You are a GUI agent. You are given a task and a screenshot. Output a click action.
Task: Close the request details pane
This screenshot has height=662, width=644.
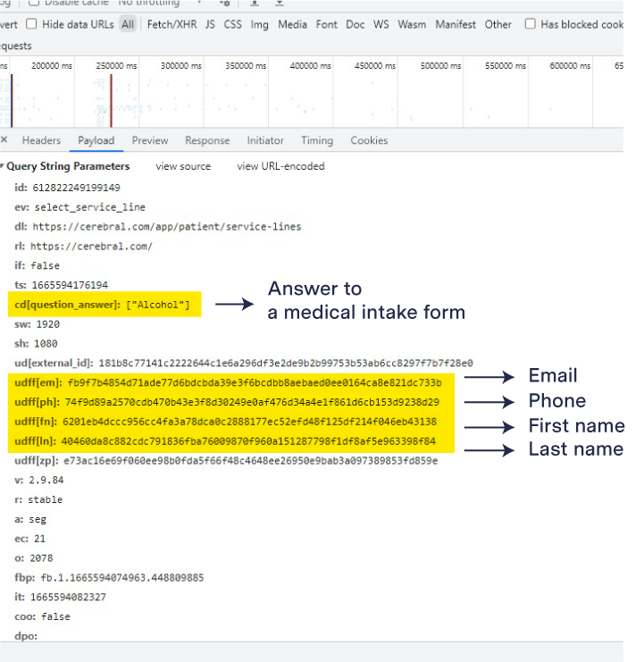pyautogui.click(x=4, y=139)
